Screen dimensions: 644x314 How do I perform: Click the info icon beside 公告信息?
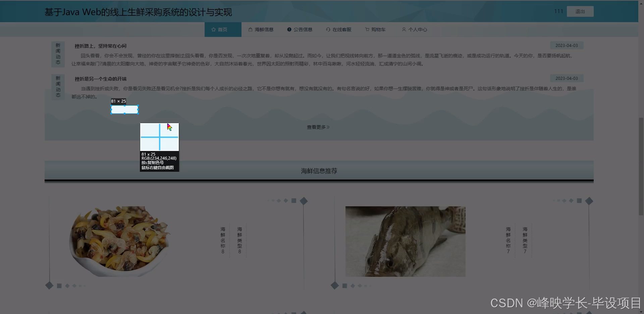click(x=289, y=30)
